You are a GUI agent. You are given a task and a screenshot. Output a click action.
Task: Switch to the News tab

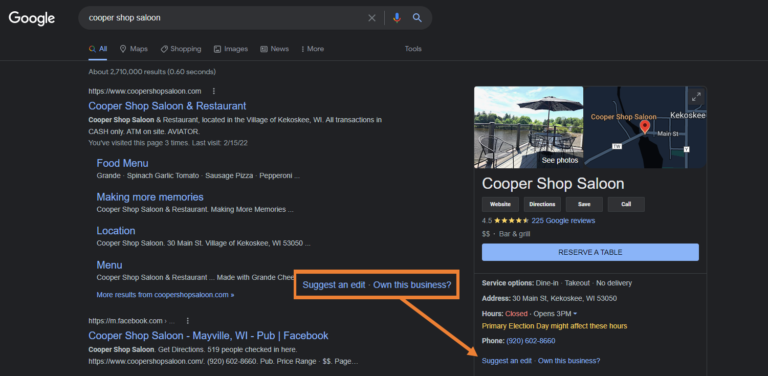point(274,49)
